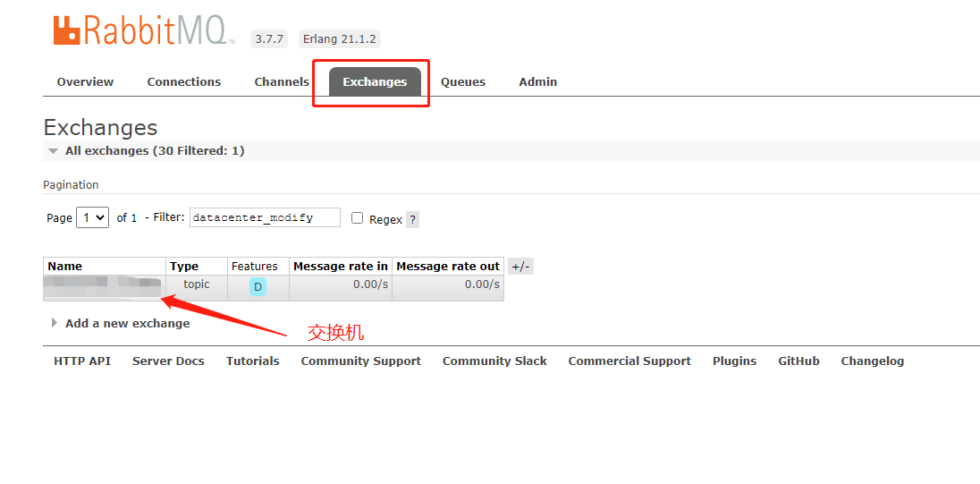Visit the Community Support link

pos(360,361)
